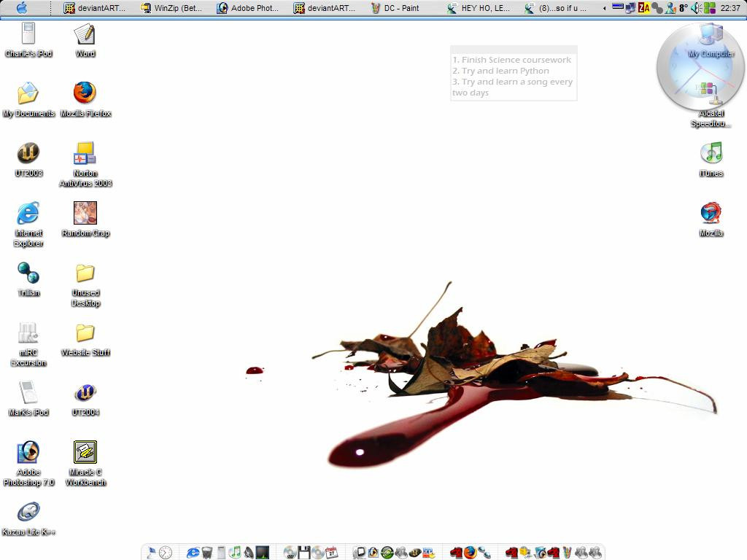This screenshot has width=747, height=560.
Task: Click the clock icon in the dock
Action: (x=166, y=553)
